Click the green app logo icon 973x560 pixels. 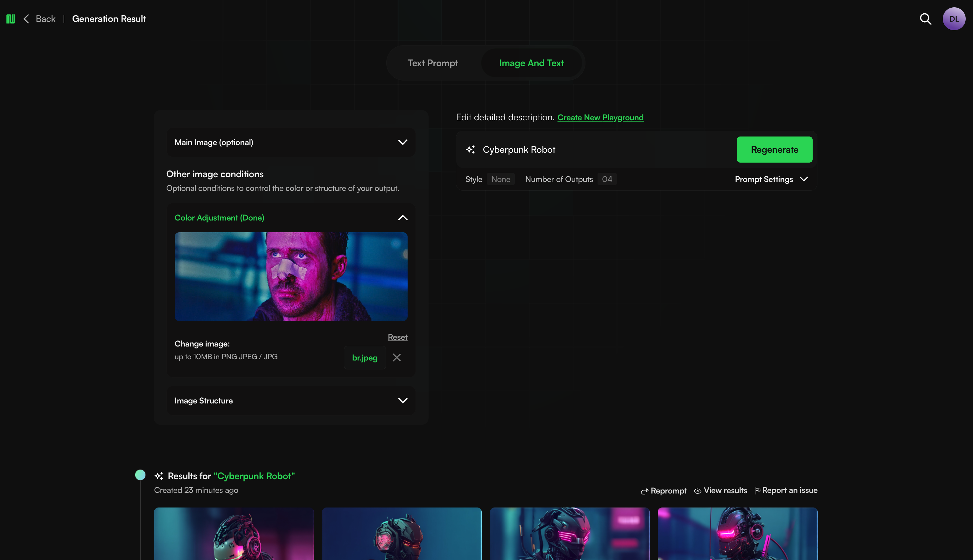click(x=10, y=19)
